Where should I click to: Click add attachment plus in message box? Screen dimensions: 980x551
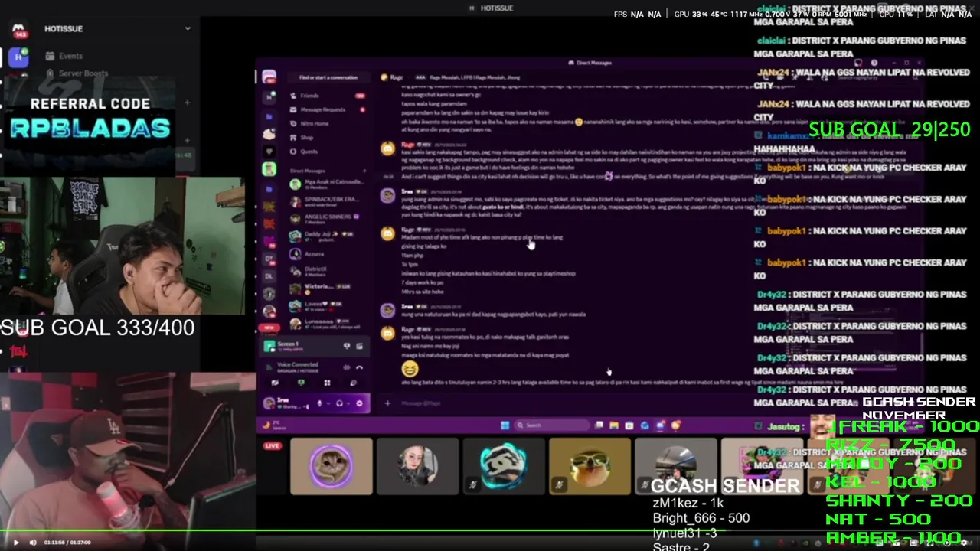[387, 403]
